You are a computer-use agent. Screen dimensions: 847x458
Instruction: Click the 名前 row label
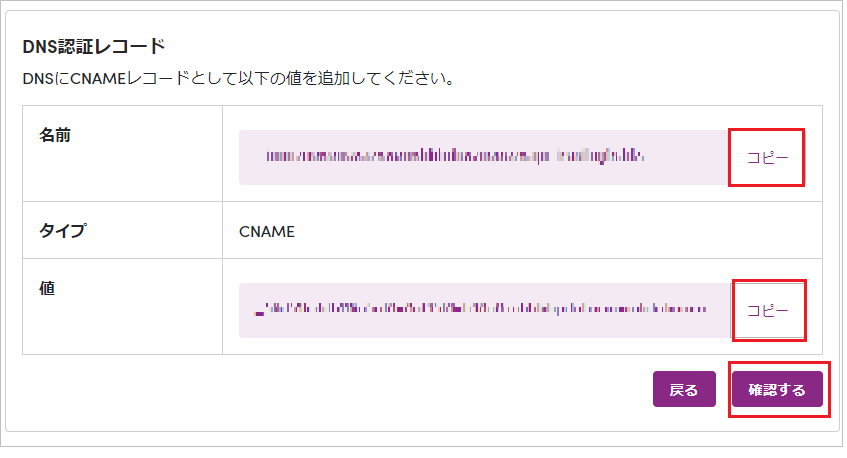(55, 135)
